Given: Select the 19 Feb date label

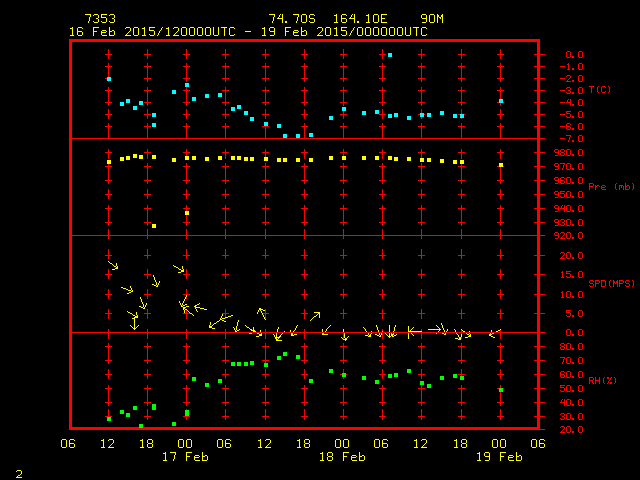Looking at the screenshot, I should click(x=499, y=457).
